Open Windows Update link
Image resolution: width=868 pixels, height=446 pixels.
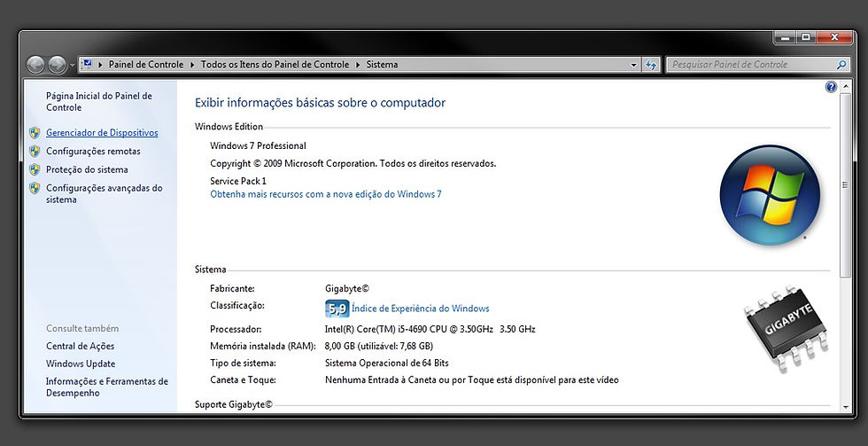coord(81,364)
